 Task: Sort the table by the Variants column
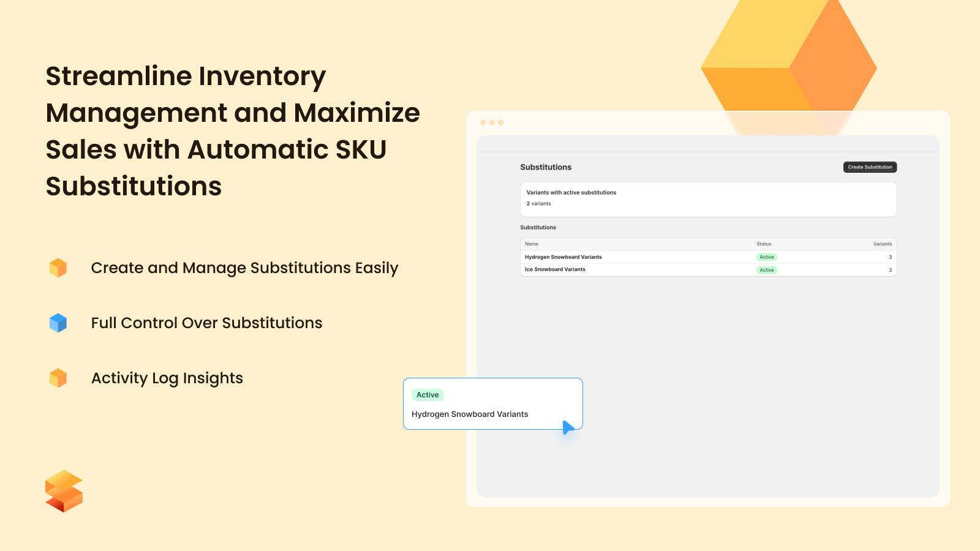click(x=882, y=244)
